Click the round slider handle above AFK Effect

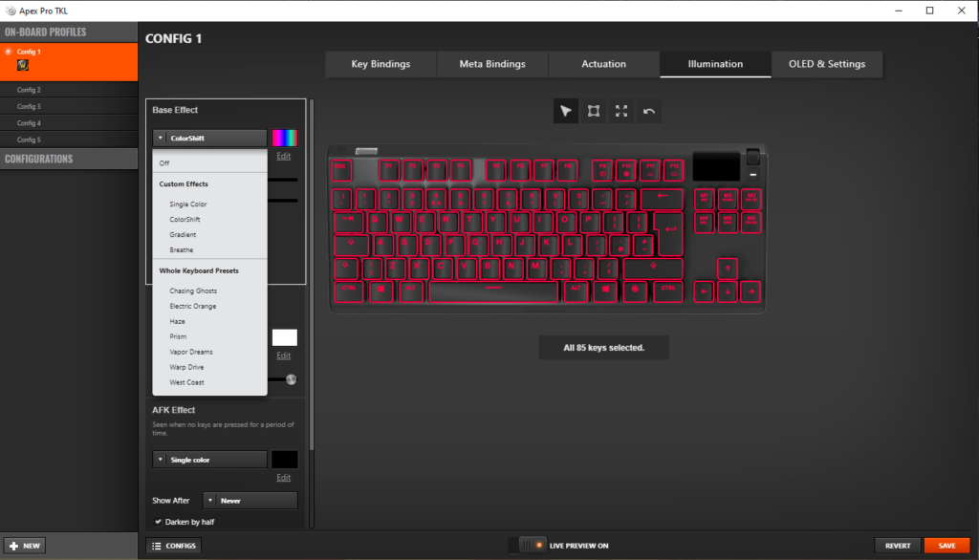click(x=291, y=379)
